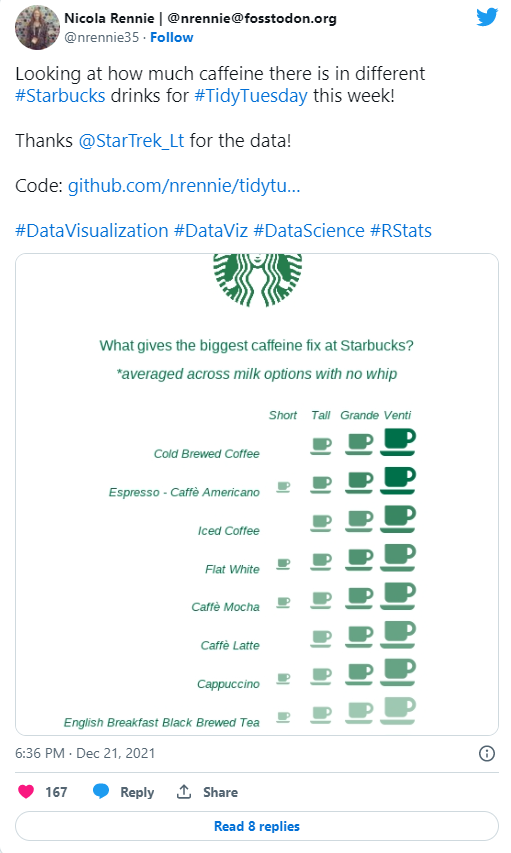This screenshot has height=853, width=511.
Task: Click the Read 8 replies button
Action: pyautogui.click(x=257, y=826)
